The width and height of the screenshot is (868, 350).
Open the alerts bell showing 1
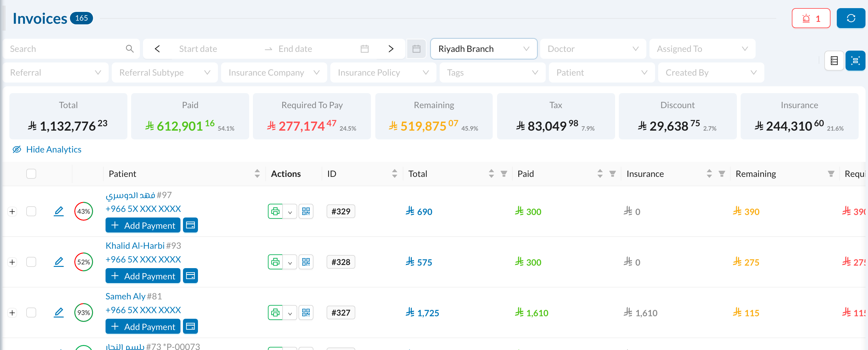pyautogui.click(x=811, y=18)
